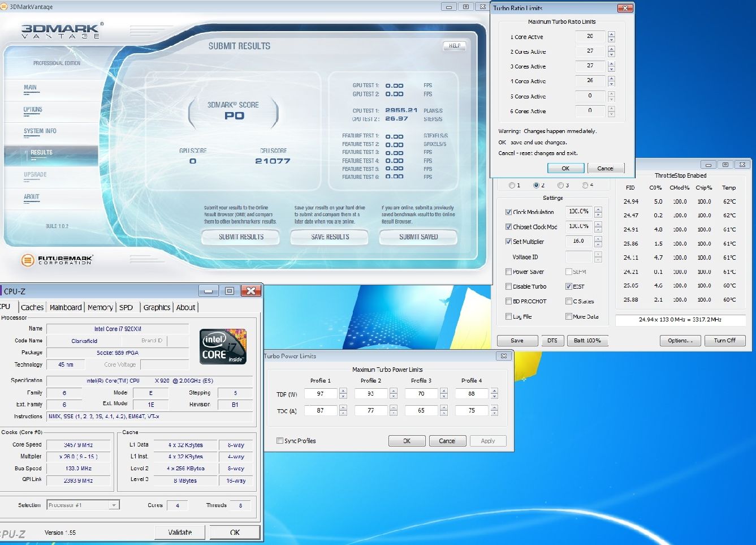Select ThrottleStop profile 3 radio button

(560, 185)
